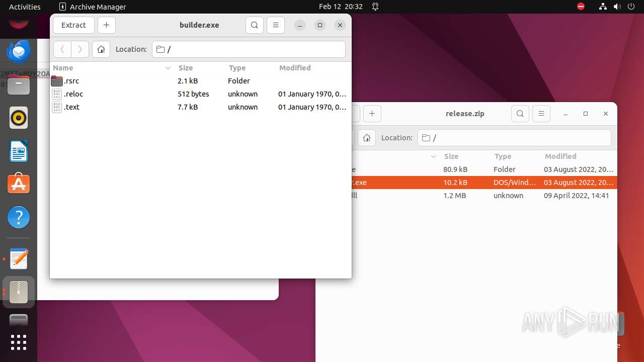The image size is (644, 362).
Task: Maximize the release.zip window
Action: click(x=586, y=114)
